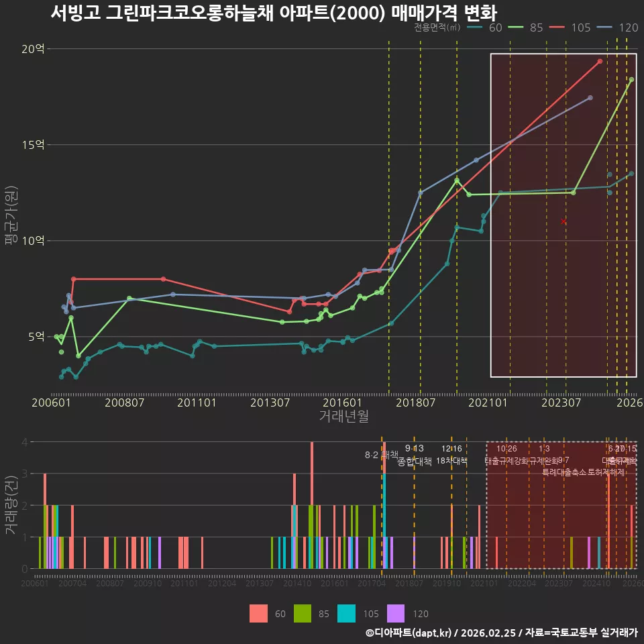
Task: Click the last red 105 line data point
Action: pos(600,61)
